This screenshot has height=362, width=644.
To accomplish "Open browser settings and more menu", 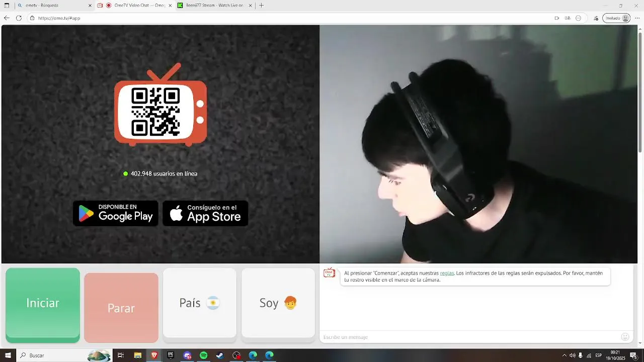I will (x=637, y=18).
